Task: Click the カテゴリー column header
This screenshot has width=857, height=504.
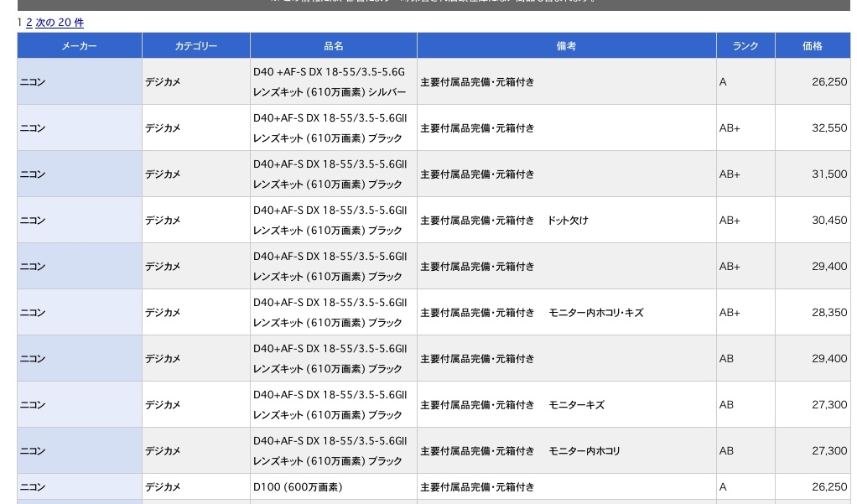Action: pos(196,46)
